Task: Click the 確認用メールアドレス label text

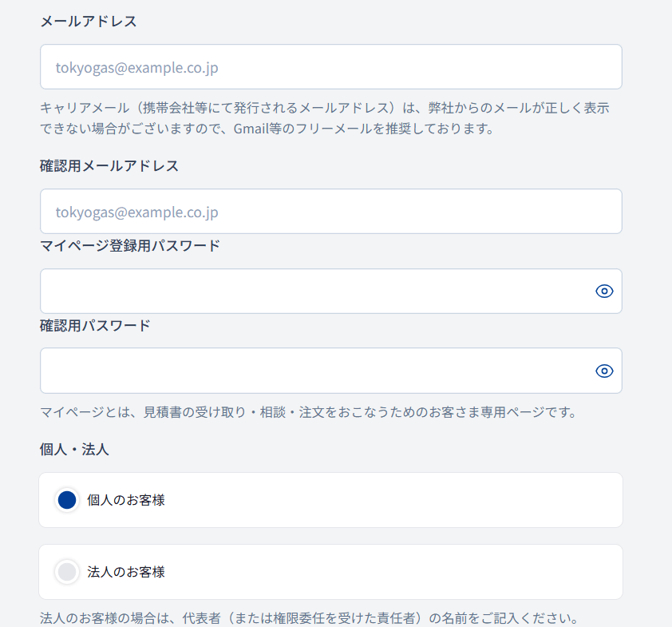Action: click(x=109, y=166)
